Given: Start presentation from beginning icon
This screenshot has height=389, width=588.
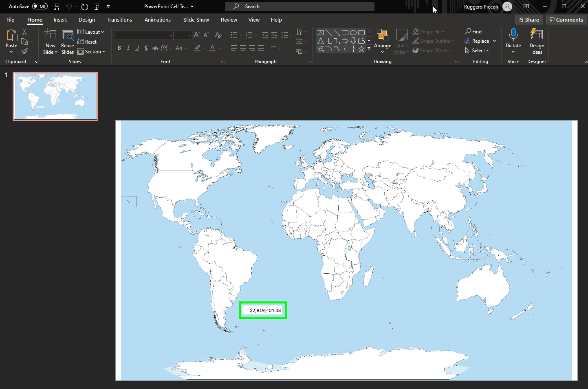Looking at the screenshot, I should click(97, 7).
